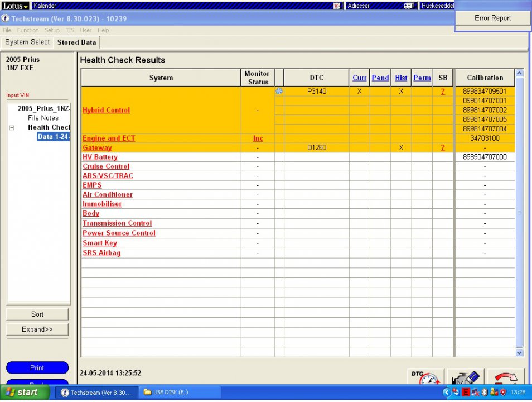Click the network disconnected tray icon
The height and width of the screenshot is (402, 532).
[x=475, y=393]
